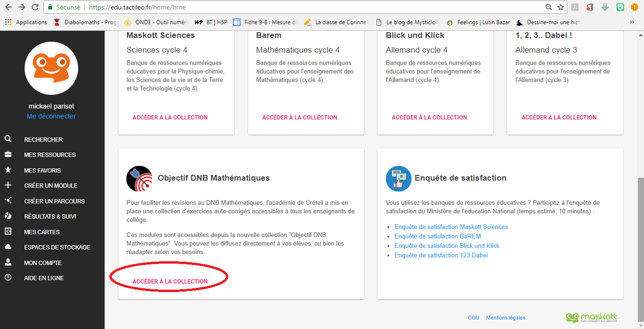The image size is (644, 329).
Task: Click the green smiley extension icon
Action: coord(620,7)
